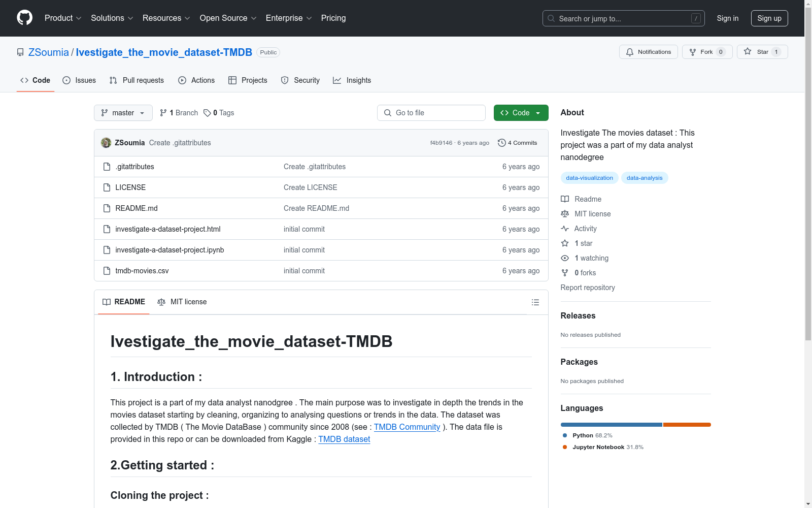Viewport: 812px width, 508px height.
Task: Click ZSoumia's avatar in the commit row
Action: (x=106, y=143)
